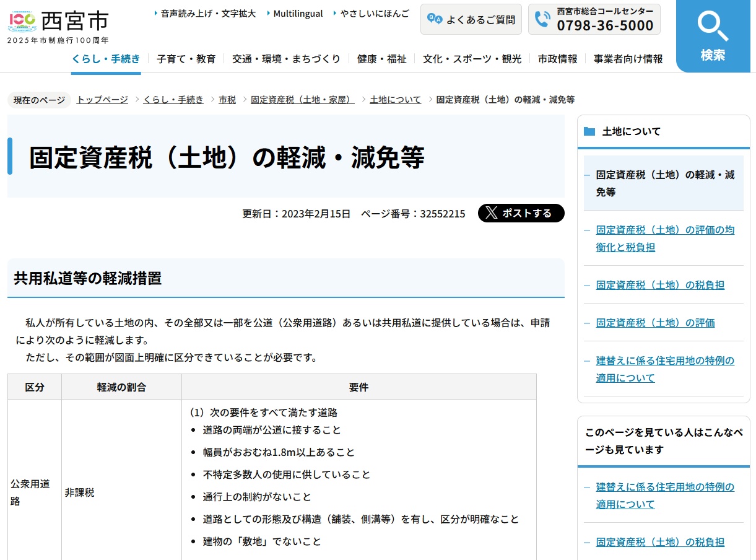Image resolution: width=756 pixels, height=560 pixels.
Task: Click the Nishinomiya city 100th anniversary logo
Action: coord(23,21)
